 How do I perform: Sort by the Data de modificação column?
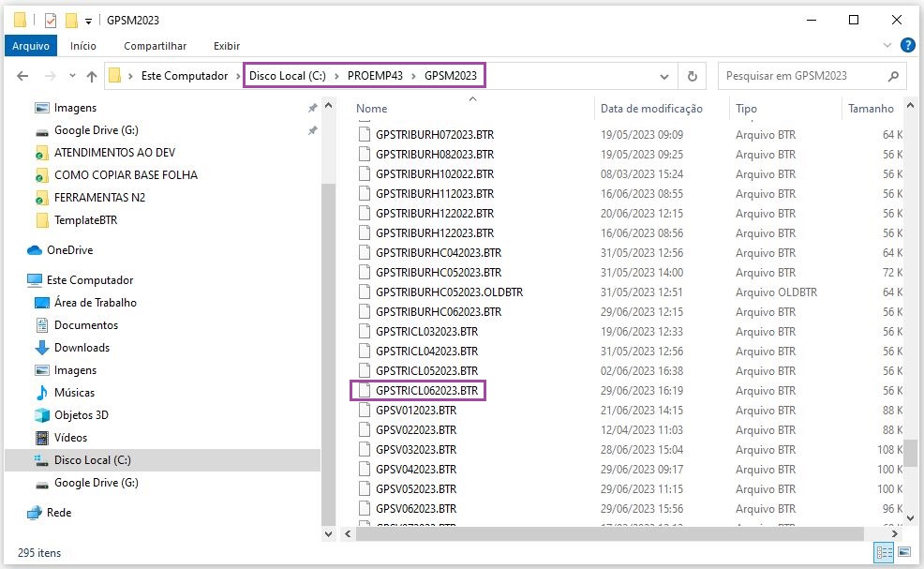click(650, 109)
